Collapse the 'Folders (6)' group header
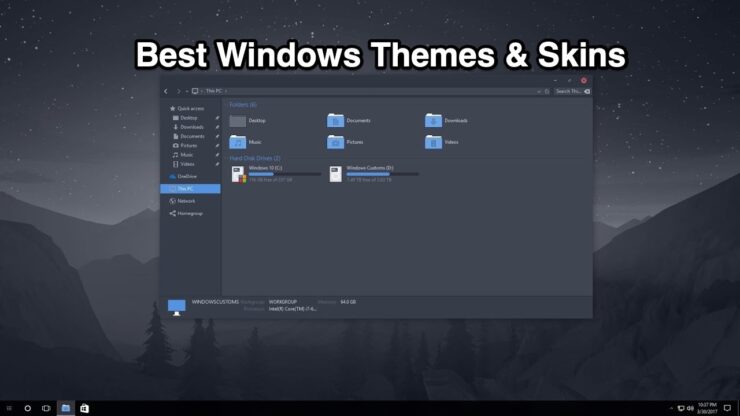This screenshot has width=740, height=416. [x=243, y=105]
